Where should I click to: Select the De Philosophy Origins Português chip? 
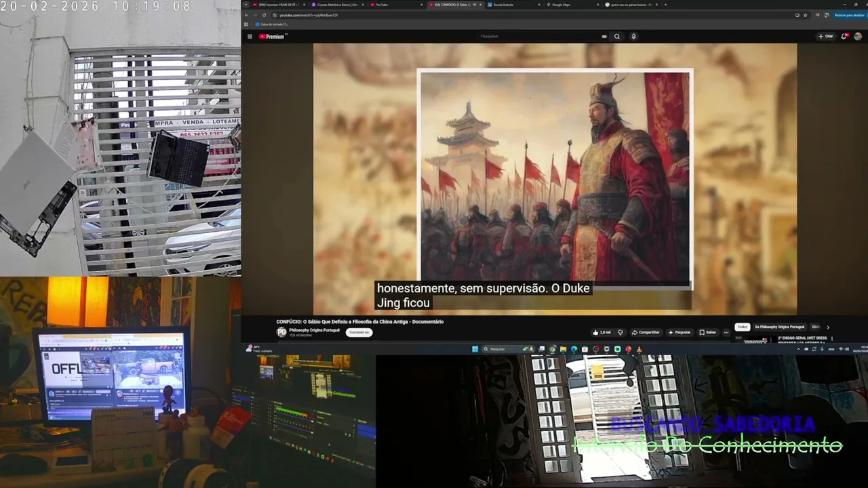pos(780,327)
